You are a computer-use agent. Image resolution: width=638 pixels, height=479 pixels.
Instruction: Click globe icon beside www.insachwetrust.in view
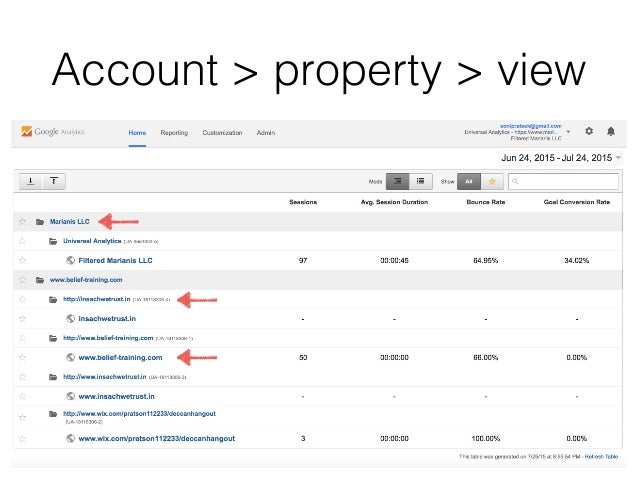point(70,396)
